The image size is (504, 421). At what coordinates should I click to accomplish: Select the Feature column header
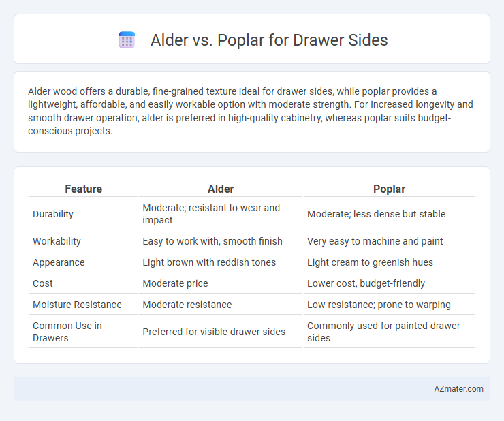tap(83, 189)
